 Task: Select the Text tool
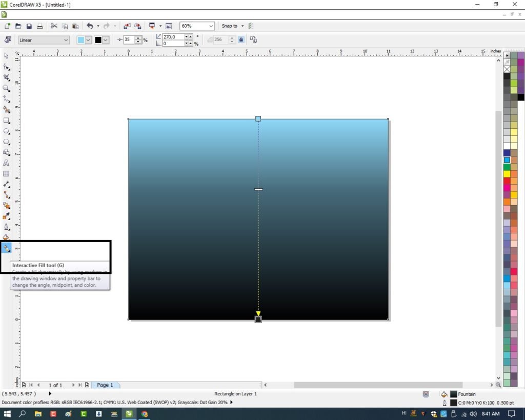coord(6,163)
